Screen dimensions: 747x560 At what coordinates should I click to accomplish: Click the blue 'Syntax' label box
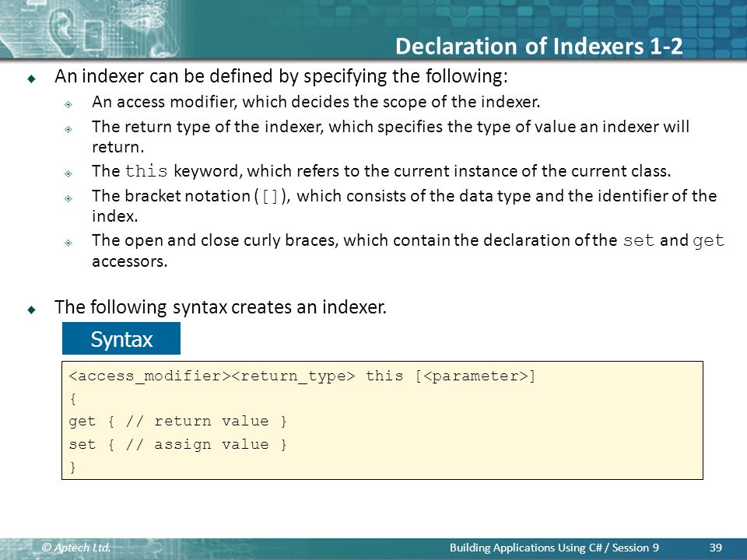(121, 338)
